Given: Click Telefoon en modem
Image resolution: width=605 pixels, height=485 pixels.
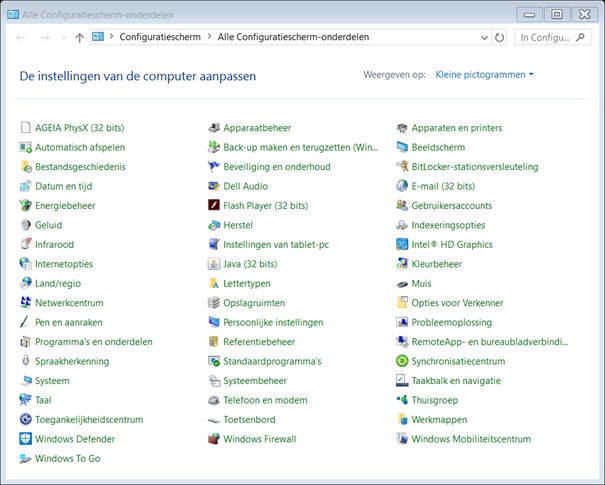Looking at the screenshot, I should click(265, 400).
